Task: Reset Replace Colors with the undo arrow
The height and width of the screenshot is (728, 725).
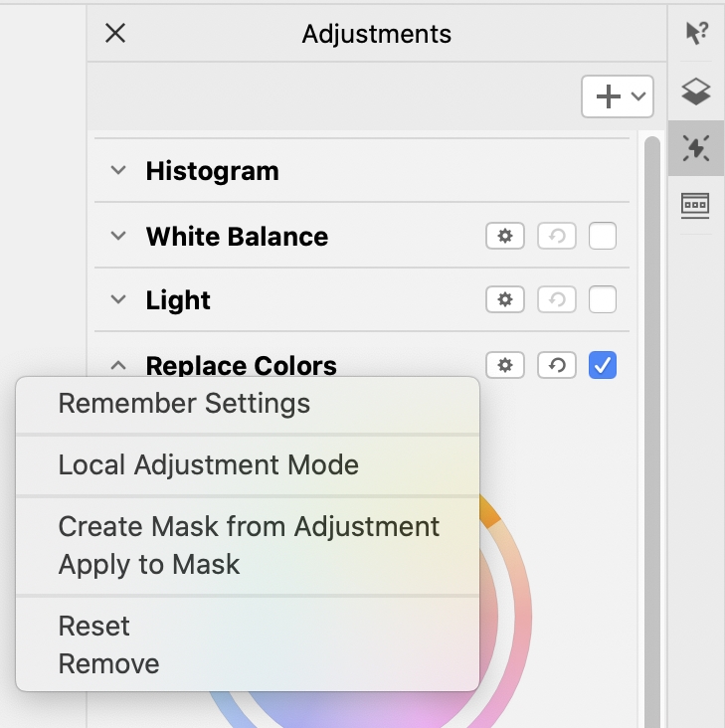Action: (557, 365)
